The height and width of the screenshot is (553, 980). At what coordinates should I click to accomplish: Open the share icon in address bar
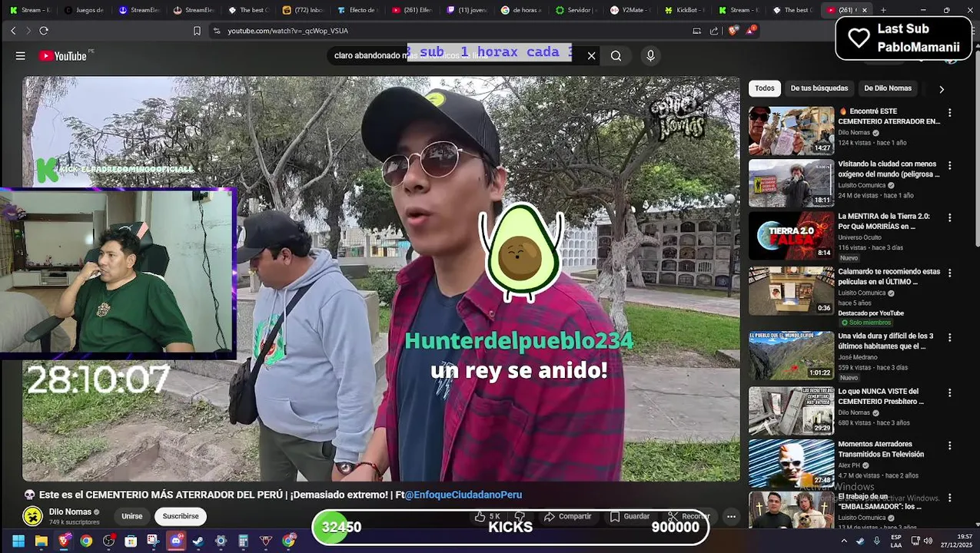[x=714, y=31]
